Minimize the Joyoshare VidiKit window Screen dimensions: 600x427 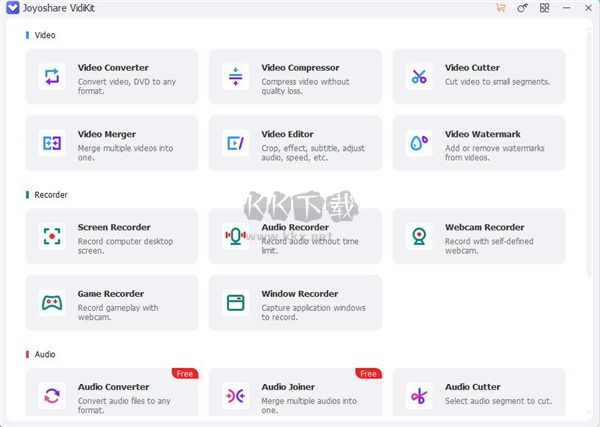(x=567, y=8)
